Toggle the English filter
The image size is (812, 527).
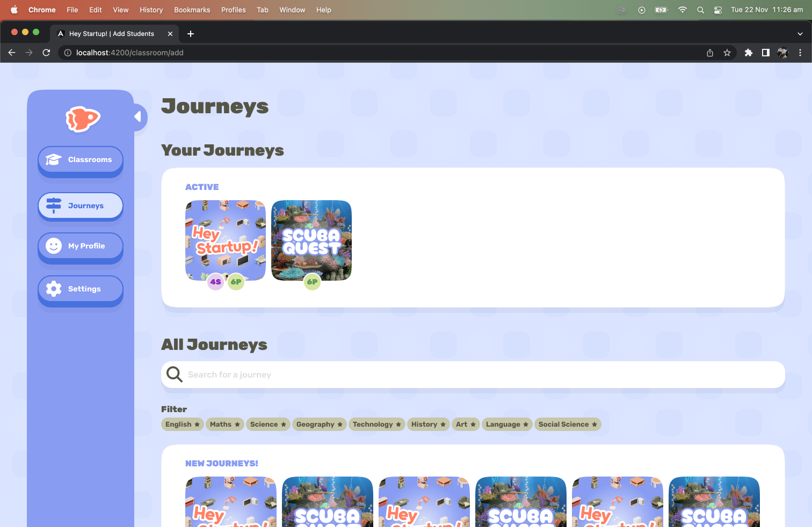(x=183, y=424)
